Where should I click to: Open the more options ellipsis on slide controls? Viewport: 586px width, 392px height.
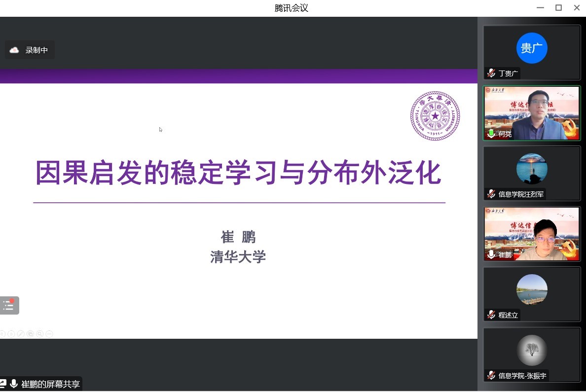[x=49, y=334]
